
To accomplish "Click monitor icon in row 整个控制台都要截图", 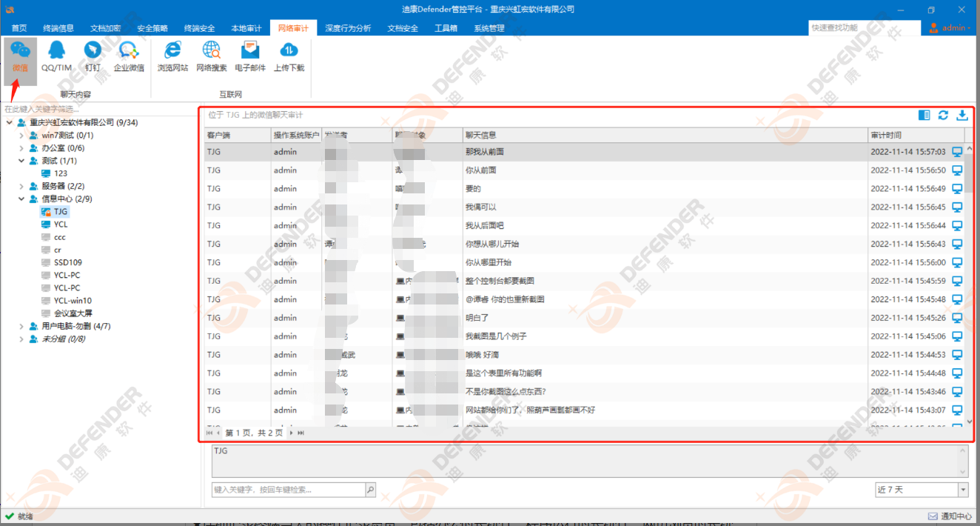I will tap(957, 281).
